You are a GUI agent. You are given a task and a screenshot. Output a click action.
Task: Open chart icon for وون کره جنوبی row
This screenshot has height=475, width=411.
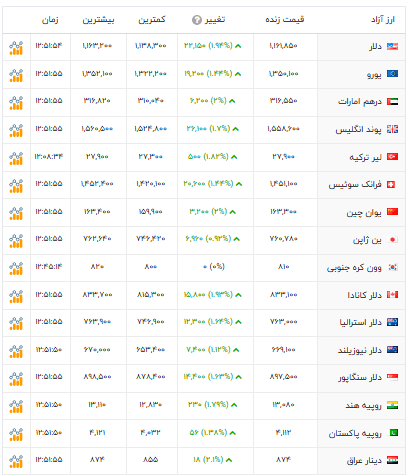coord(16,269)
